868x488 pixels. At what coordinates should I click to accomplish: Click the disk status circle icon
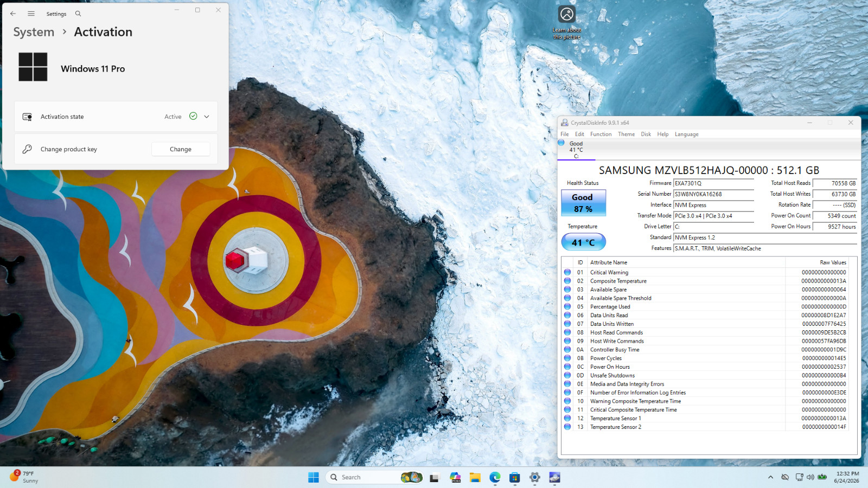click(x=561, y=143)
